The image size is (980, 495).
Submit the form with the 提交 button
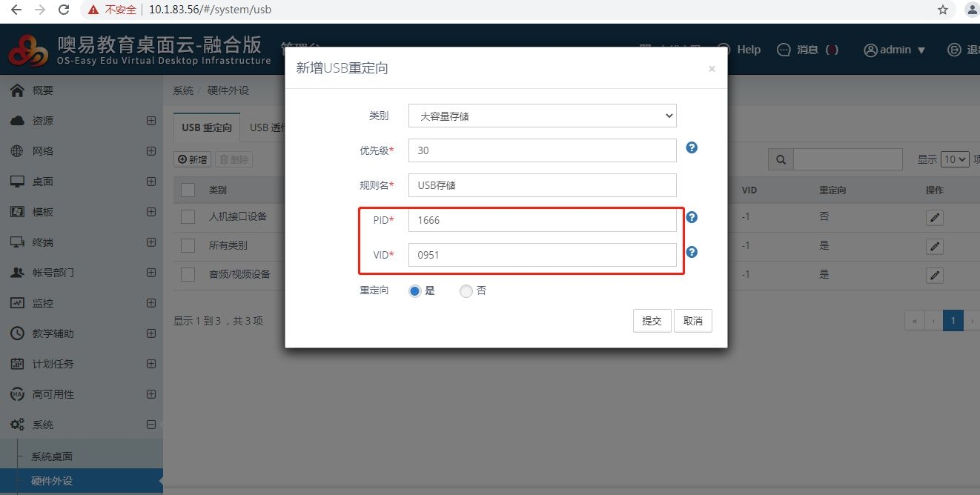pos(652,321)
